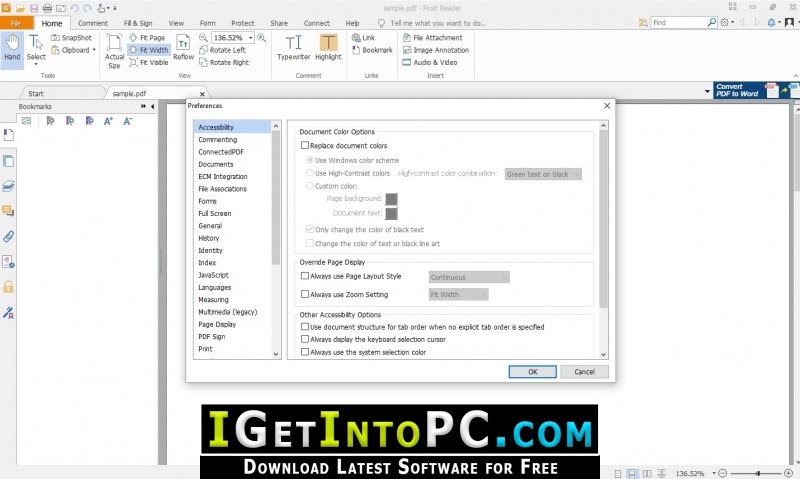This screenshot has height=479, width=800.
Task: Select Use High-Contrast colors option
Action: [x=309, y=173]
